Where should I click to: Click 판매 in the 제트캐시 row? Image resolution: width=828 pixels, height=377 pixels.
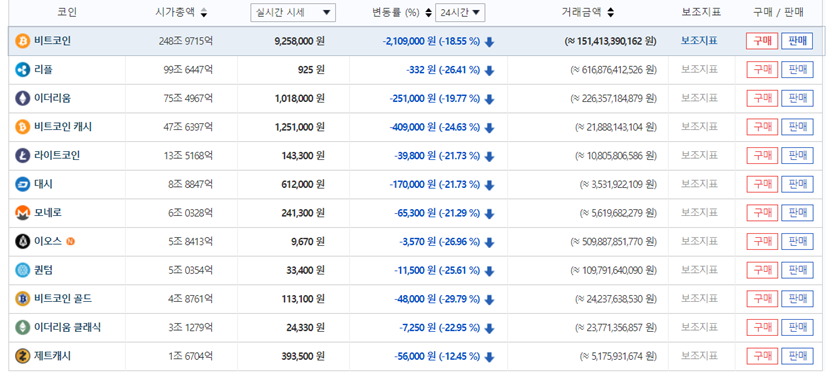pos(797,356)
